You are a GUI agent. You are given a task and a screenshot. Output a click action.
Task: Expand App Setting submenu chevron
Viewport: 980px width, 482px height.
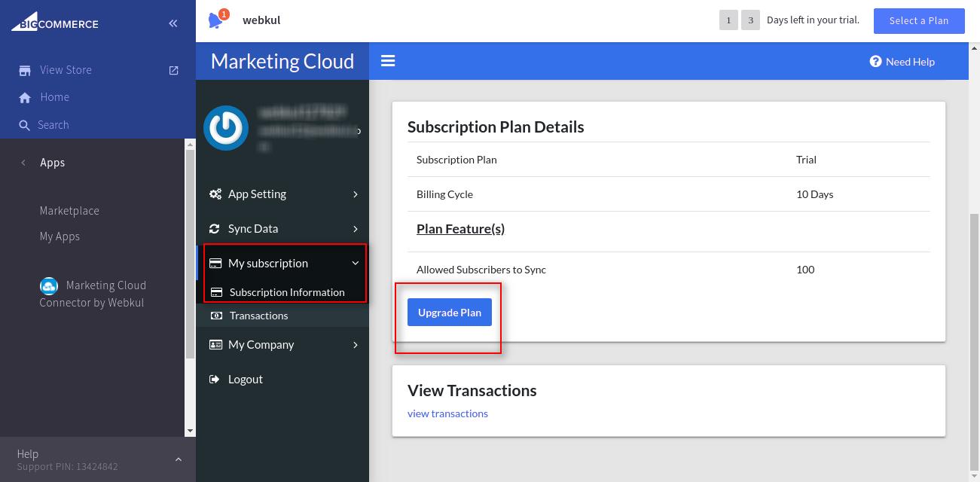tap(356, 194)
